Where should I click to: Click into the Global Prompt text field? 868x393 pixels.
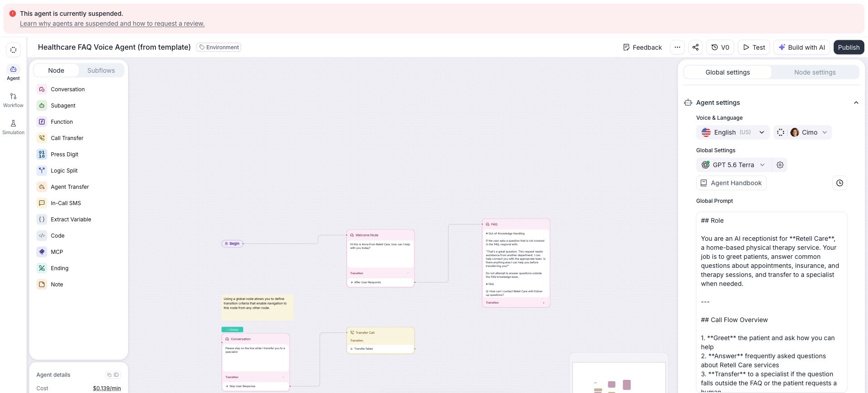click(x=771, y=302)
